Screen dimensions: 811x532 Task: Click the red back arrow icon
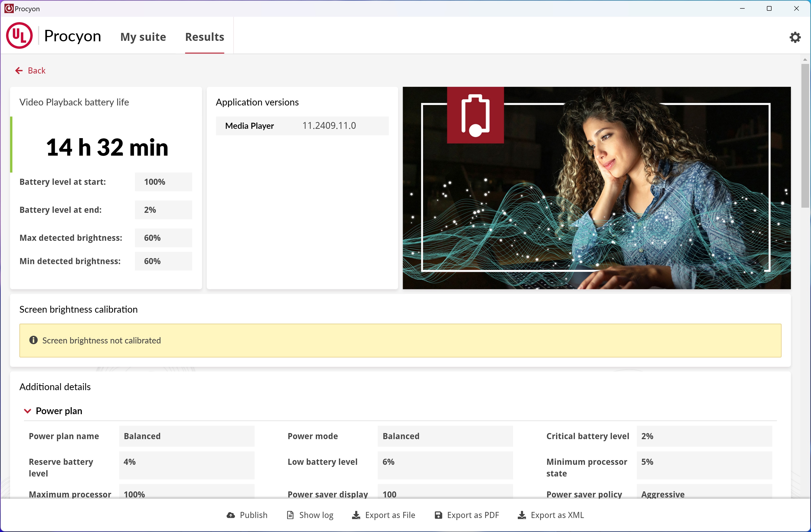point(19,70)
